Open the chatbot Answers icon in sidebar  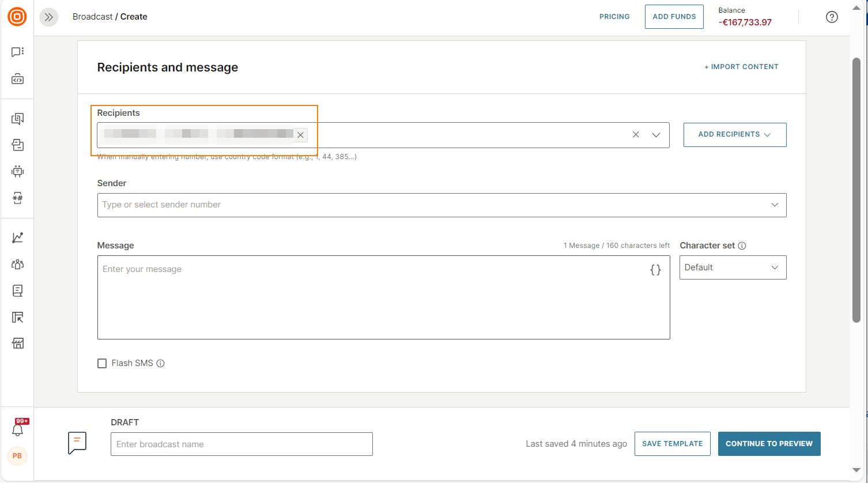[x=18, y=171]
